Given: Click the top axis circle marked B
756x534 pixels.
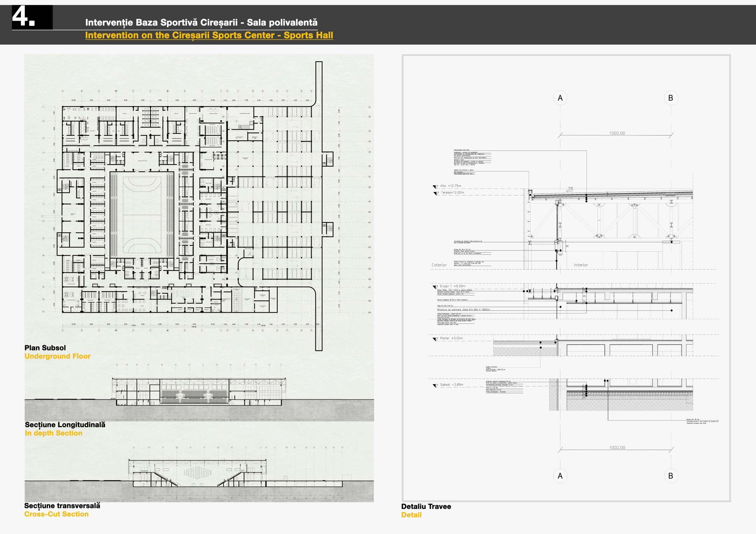Looking at the screenshot, I should click(x=671, y=98).
